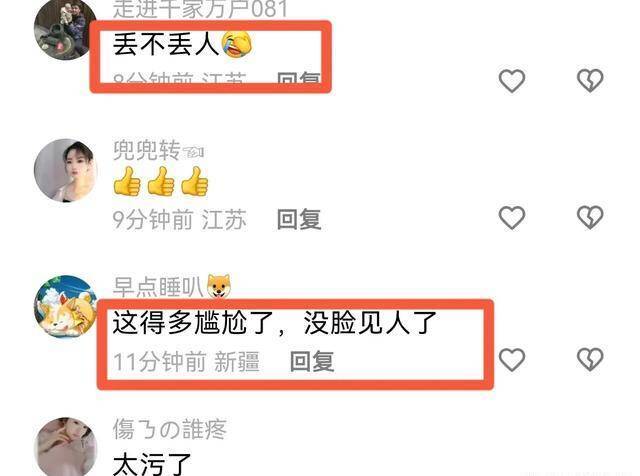Select the 太污了 comment text

(x=152, y=464)
